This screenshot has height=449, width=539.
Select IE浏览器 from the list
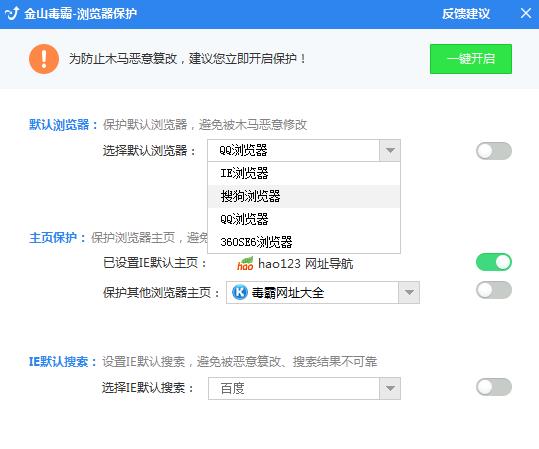coord(304,173)
